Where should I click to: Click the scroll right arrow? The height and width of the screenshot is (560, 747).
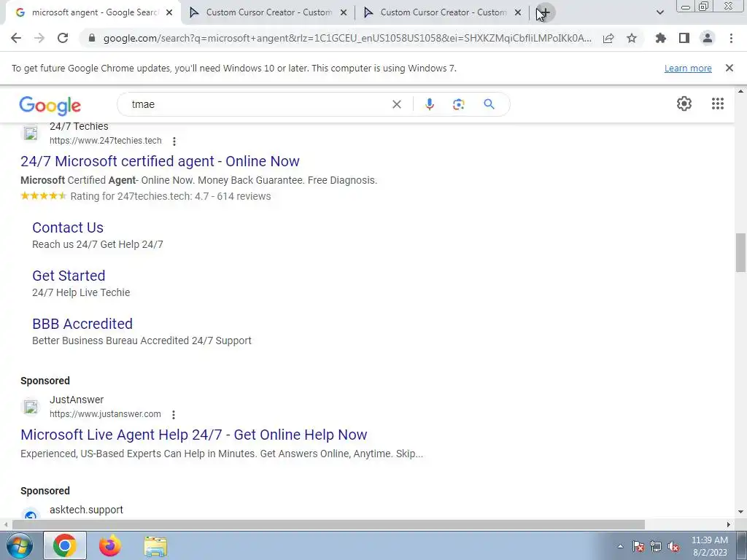[x=729, y=524]
